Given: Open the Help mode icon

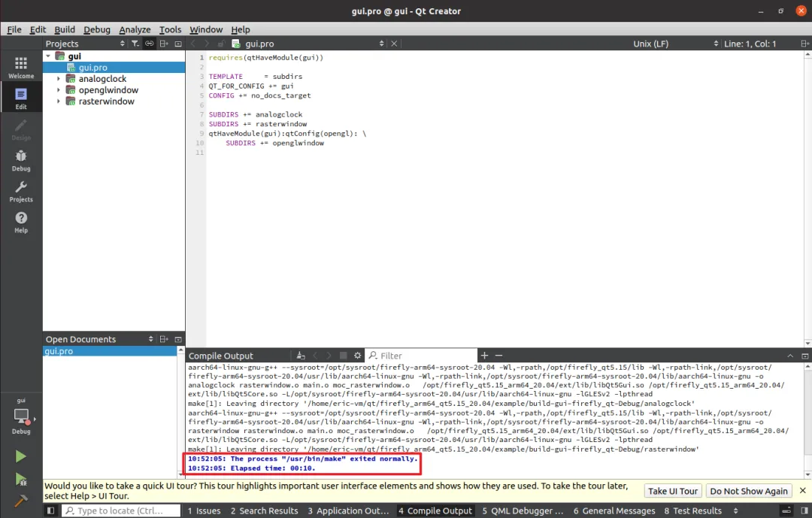Looking at the screenshot, I should point(21,223).
